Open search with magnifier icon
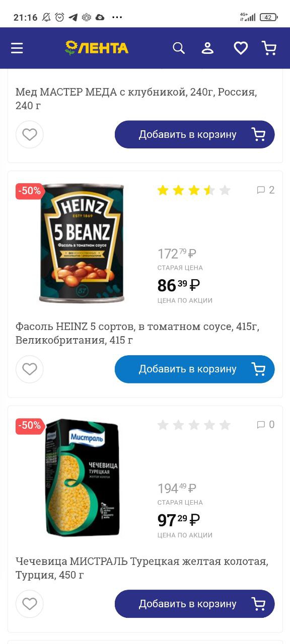 [179, 48]
